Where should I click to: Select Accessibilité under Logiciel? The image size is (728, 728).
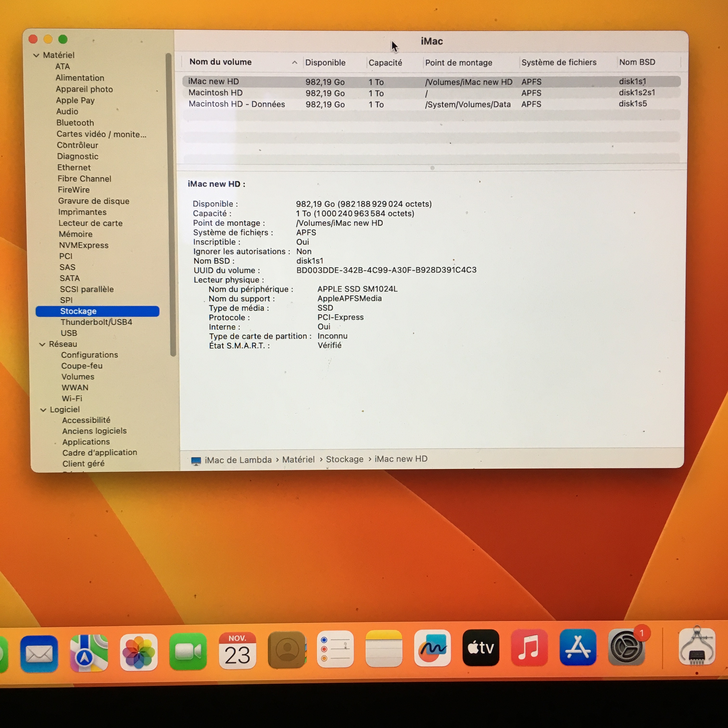86,420
